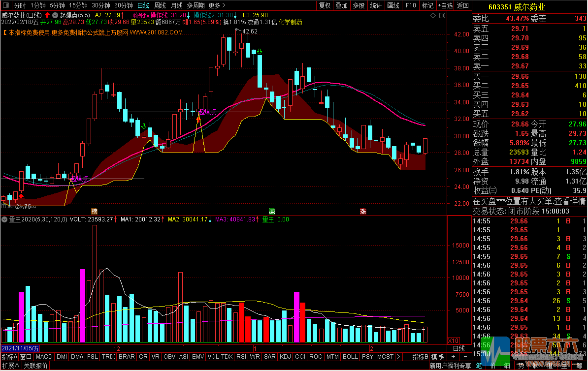This screenshot has height=371, width=588.
Task: Click the gray round arrow icon before 起爆点
Action: click(55, 15)
